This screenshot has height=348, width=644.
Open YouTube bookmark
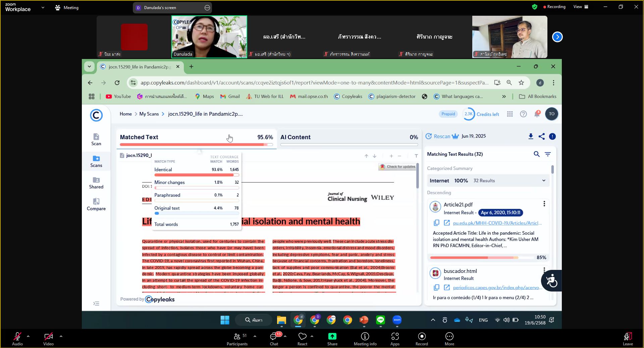(x=118, y=97)
